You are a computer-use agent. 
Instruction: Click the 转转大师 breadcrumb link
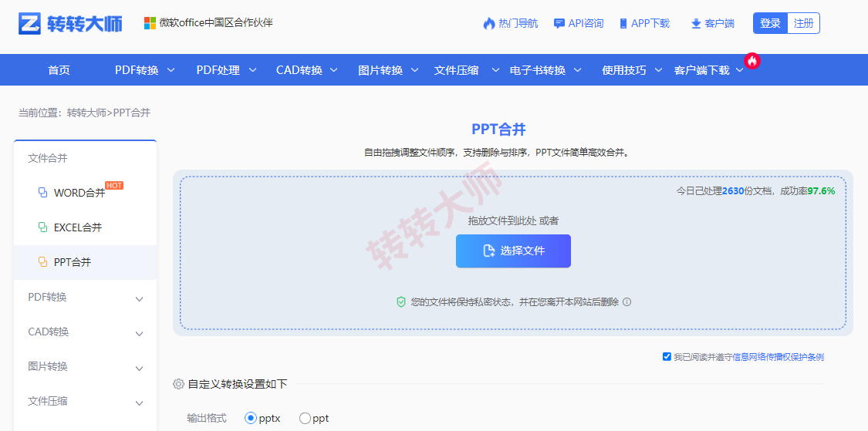coord(87,113)
